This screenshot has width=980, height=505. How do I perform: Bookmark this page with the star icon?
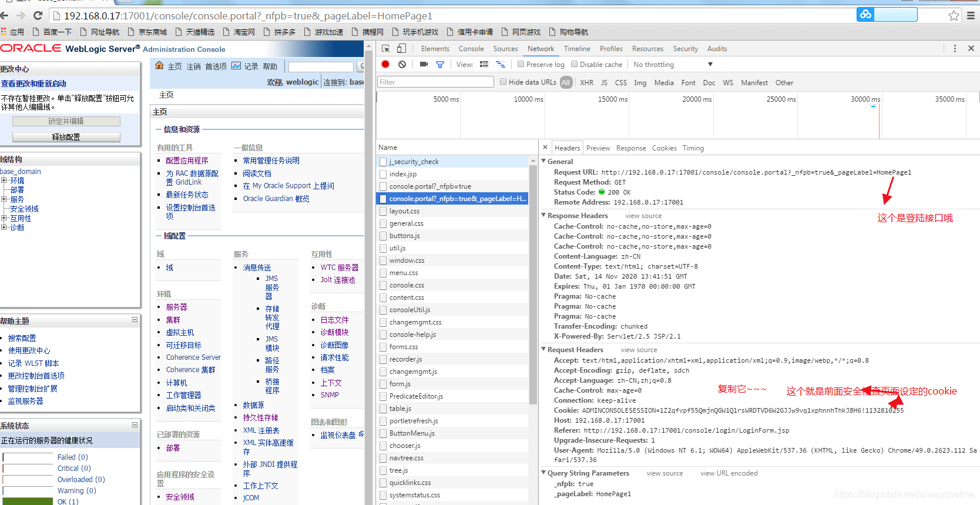pyautogui.click(x=954, y=16)
